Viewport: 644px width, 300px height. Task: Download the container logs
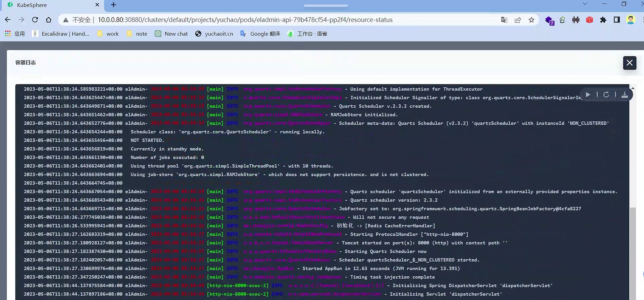point(624,95)
